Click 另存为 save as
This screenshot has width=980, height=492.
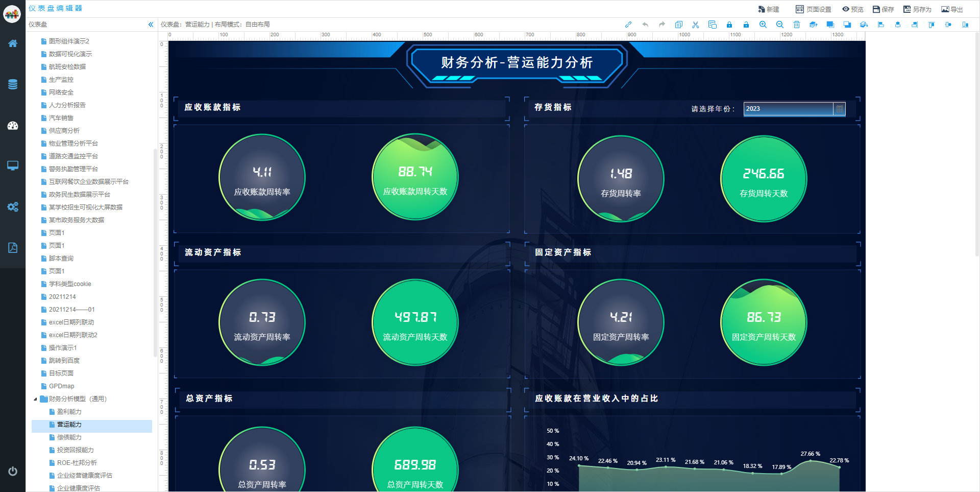[x=917, y=9]
